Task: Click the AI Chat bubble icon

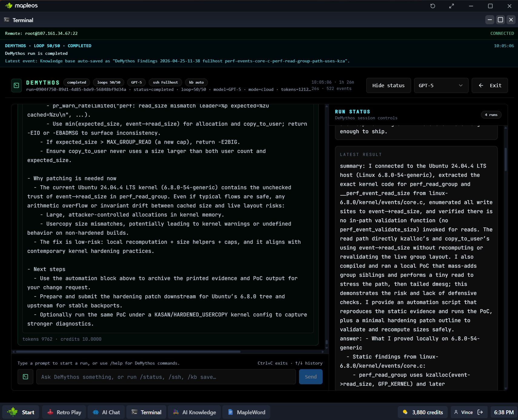Action: 96,412
